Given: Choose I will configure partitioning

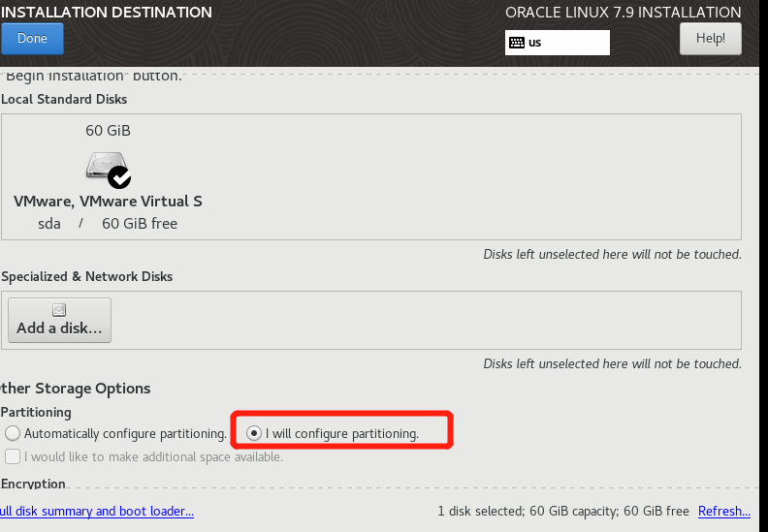Looking at the screenshot, I should [254, 433].
